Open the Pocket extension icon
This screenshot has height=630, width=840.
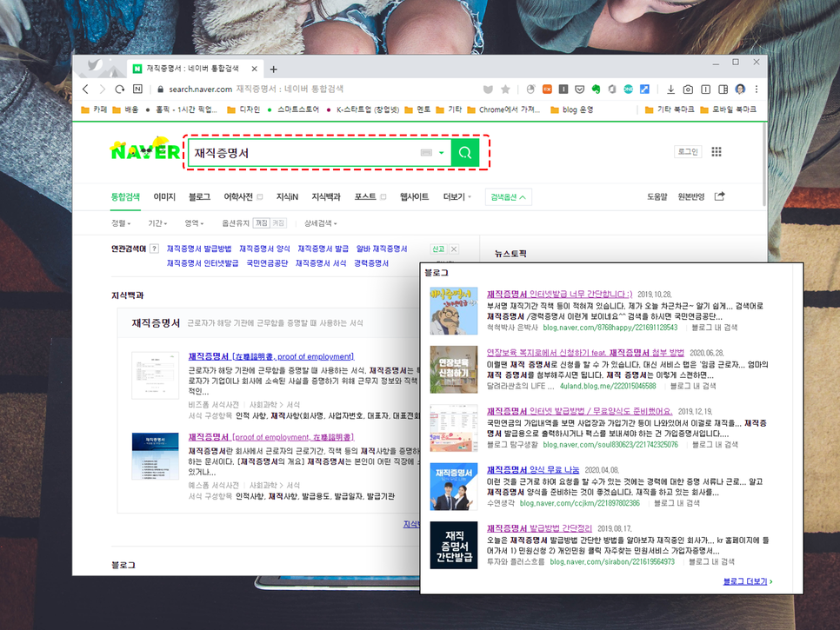580,90
